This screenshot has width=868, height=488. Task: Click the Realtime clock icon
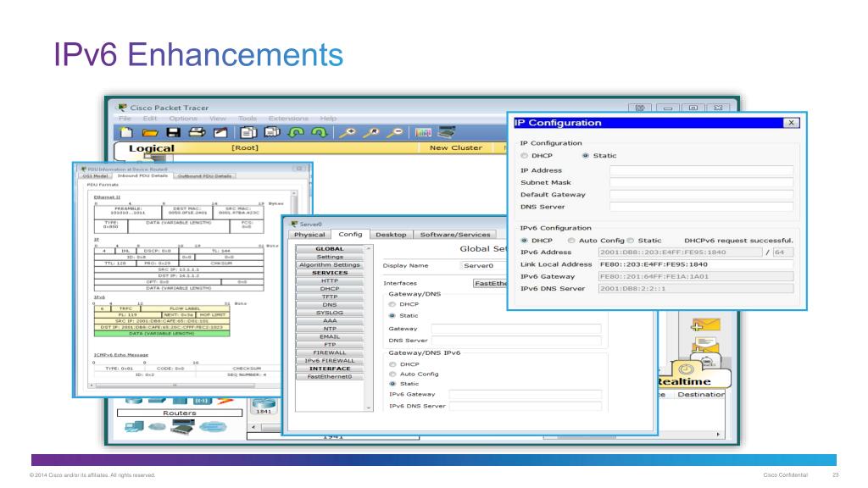(x=686, y=369)
